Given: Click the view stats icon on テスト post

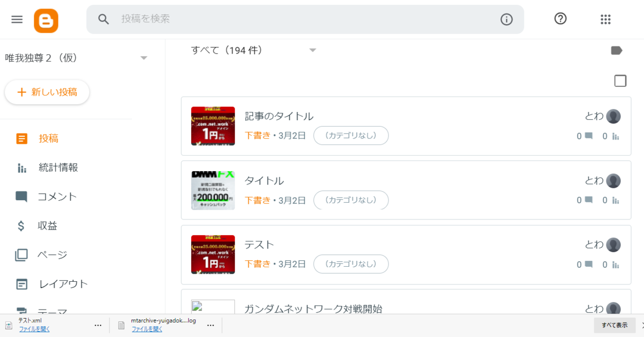Looking at the screenshot, I should pyautogui.click(x=616, y=265).
